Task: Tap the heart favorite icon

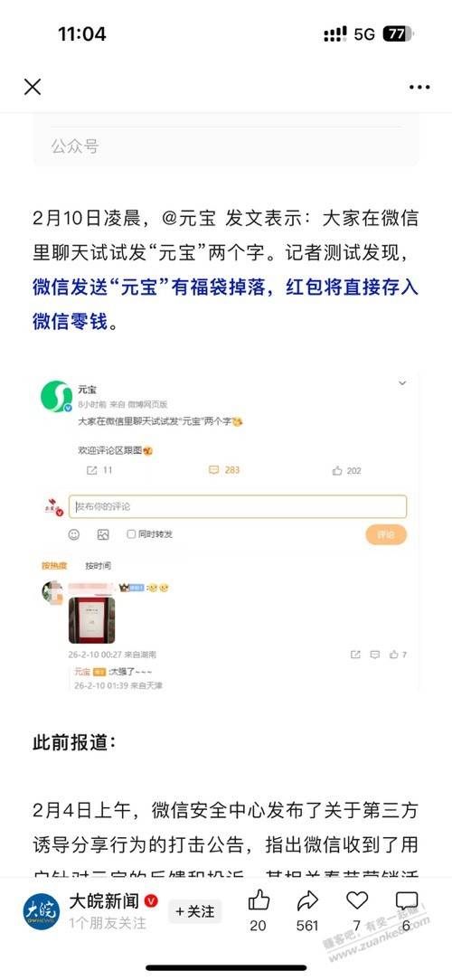Action: pos(356,900)
